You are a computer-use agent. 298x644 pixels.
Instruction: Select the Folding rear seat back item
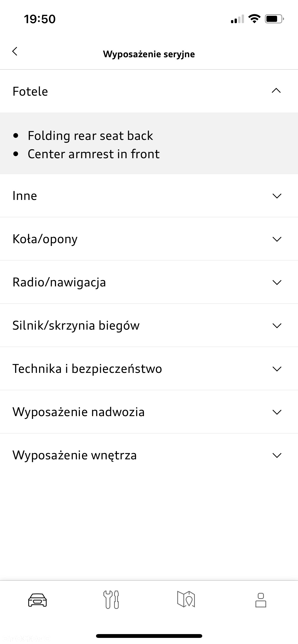(x=90, y=136)
